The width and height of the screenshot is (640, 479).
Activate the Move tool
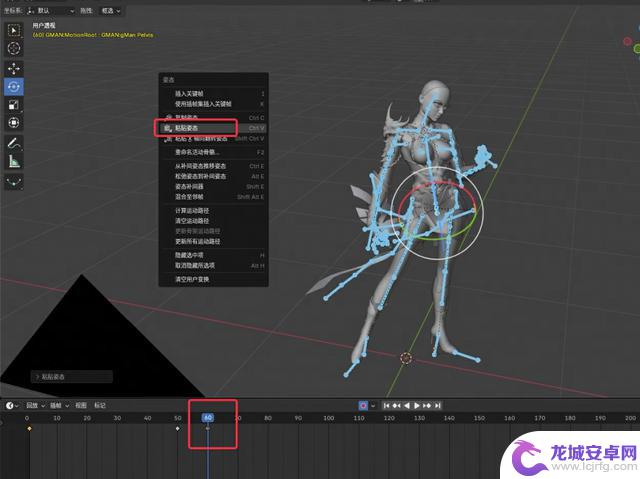pyautogui.click(x=14, y=69)
